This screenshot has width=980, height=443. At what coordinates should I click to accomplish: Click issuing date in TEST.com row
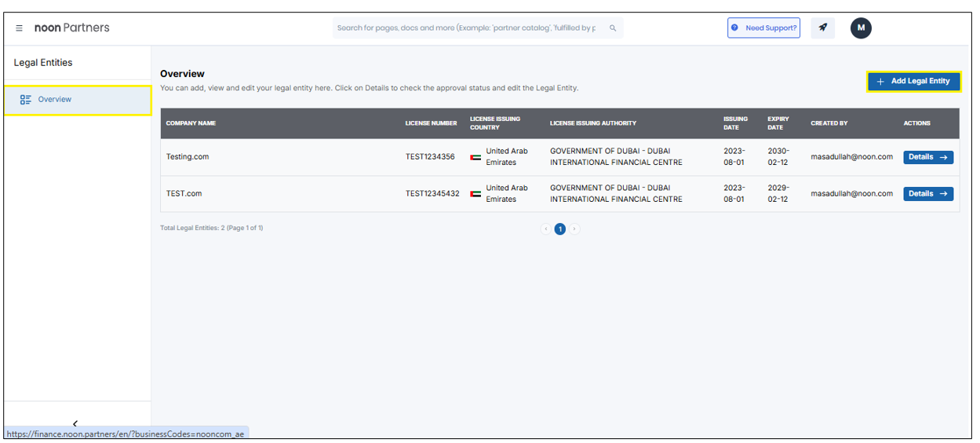734,194
